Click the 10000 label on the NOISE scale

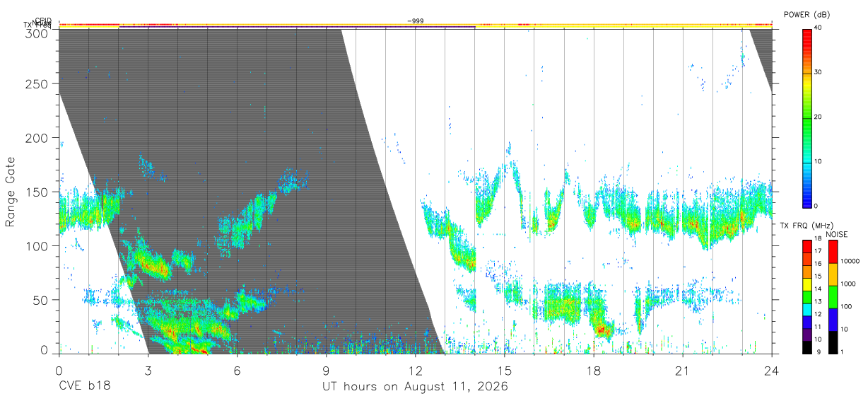[x=851, y=261]
